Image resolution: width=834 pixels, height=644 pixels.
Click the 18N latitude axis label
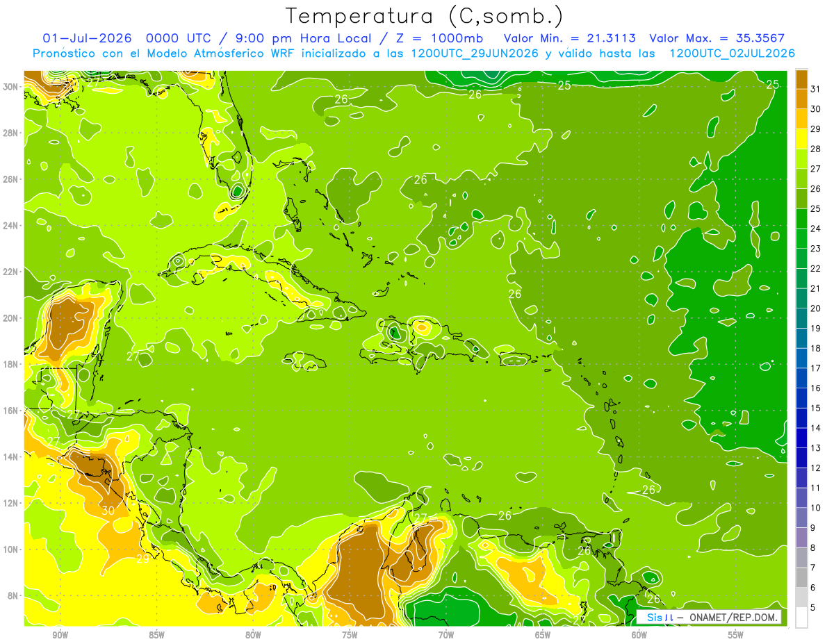point(11,364)
